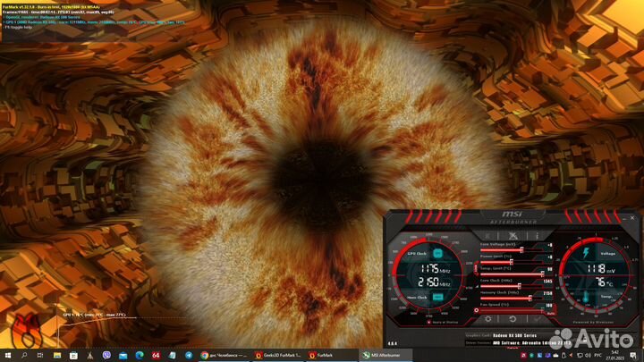
Task: Click the info i icon in Afterburner
Action: click(537, 236)
